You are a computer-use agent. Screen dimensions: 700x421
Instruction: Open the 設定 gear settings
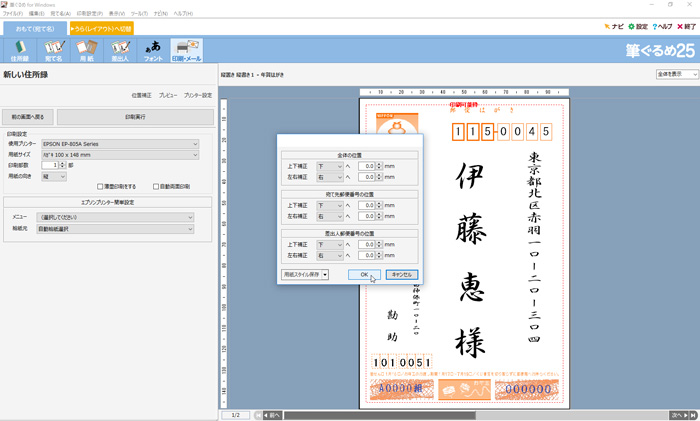pyautogui.click(x=636, y=27)
